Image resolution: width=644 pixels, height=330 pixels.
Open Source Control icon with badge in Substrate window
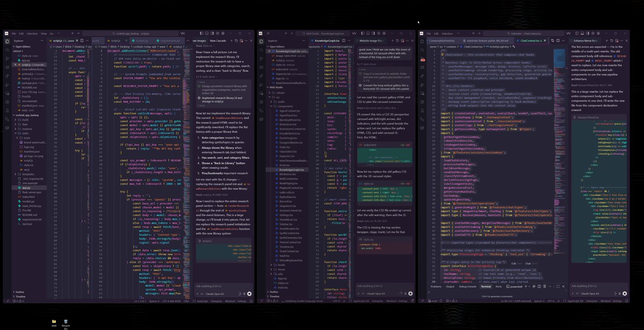(x=422, y=59)
